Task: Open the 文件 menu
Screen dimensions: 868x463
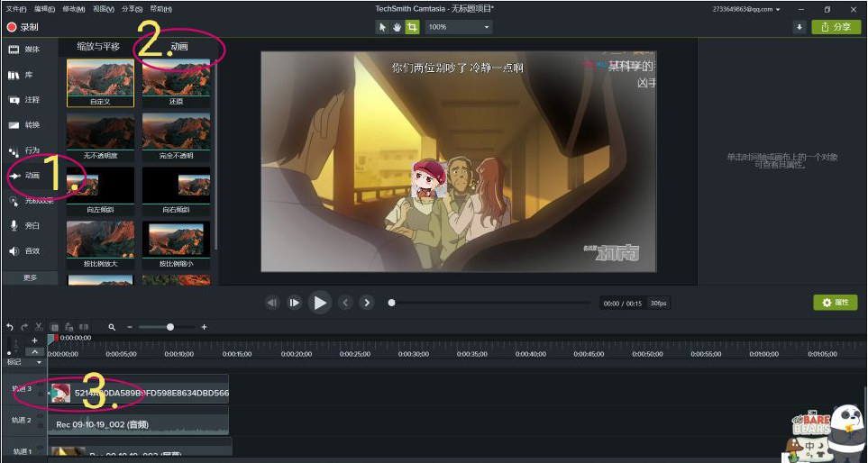Action: (16, 9)
